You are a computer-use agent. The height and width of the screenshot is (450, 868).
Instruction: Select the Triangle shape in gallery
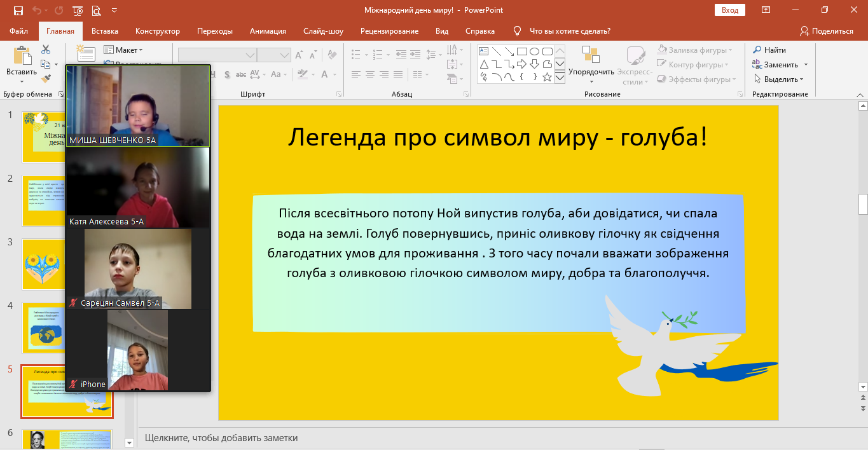point(483,64)
